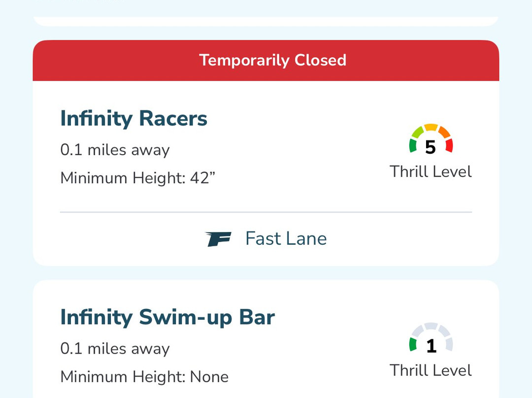532x398 pixels.
Task: Click Infinity Racers 0.1 miles away distance
Action: coord(115,150)
